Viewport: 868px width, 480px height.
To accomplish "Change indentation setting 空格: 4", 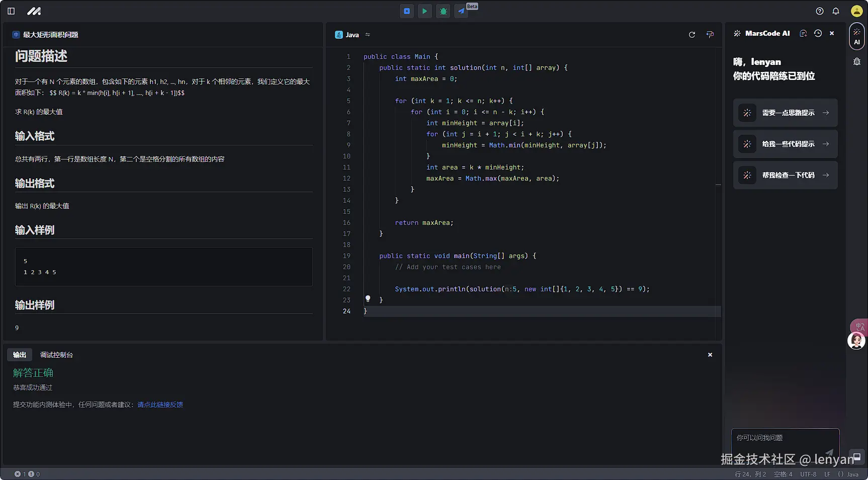I will click(x=783, y=474).
